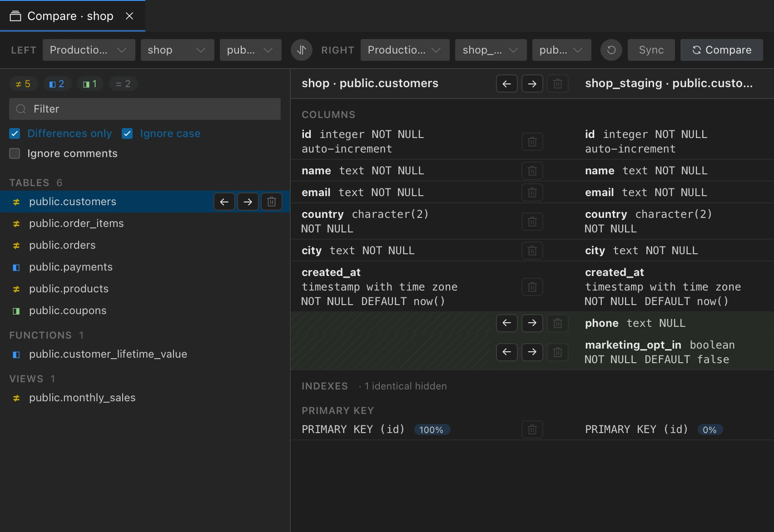
Task: Uncheck Differences only checkbox
Action: (x=15, y=133)
